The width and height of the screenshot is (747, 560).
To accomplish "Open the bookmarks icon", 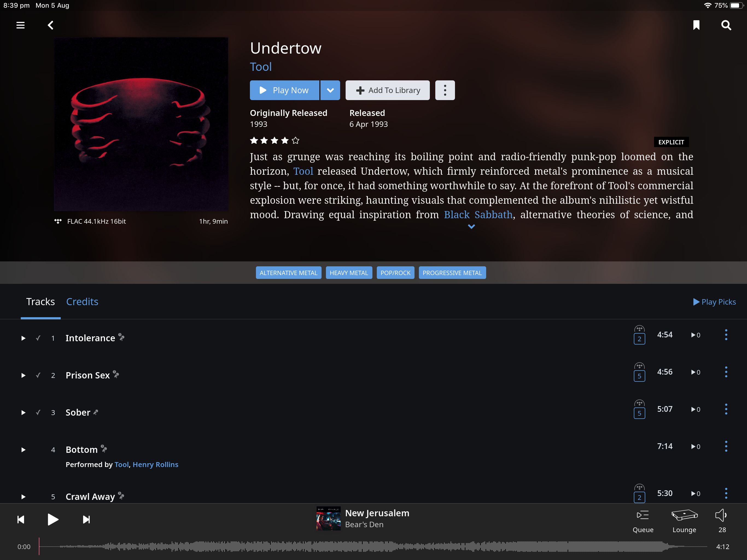I will pos(696,25).
